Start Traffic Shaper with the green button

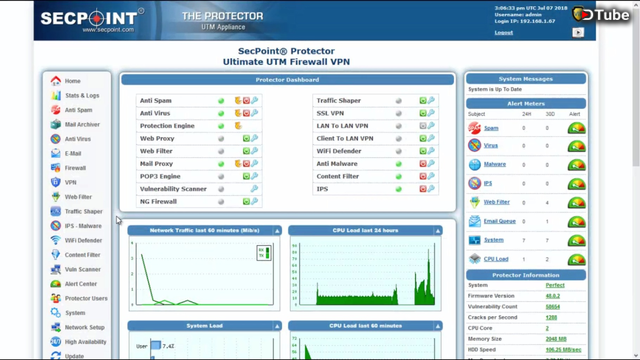423,100
